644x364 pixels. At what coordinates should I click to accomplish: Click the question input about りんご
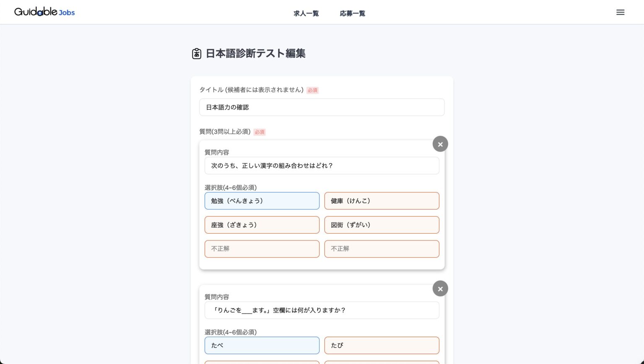(x=322, y=310)
